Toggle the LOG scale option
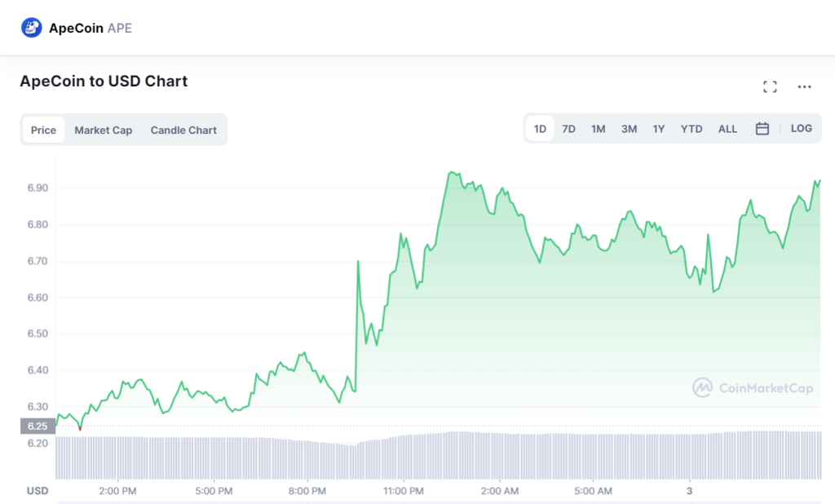 801,128
